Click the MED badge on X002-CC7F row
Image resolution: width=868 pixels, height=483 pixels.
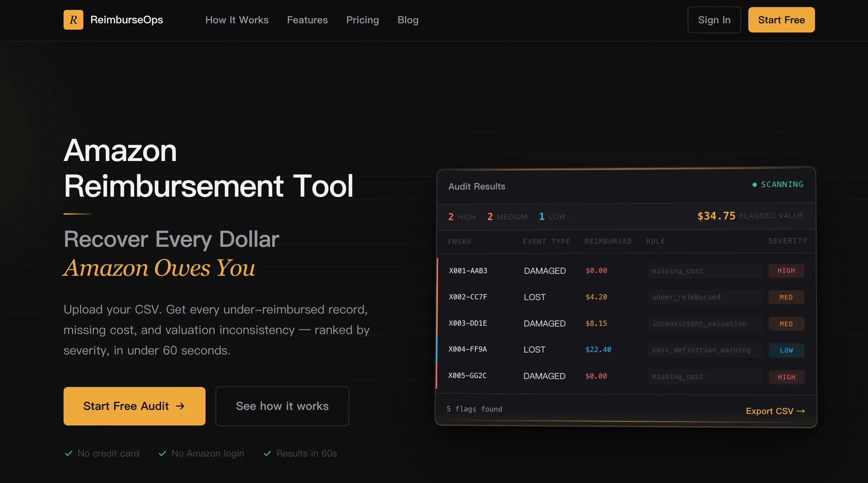tap(786, 297)
